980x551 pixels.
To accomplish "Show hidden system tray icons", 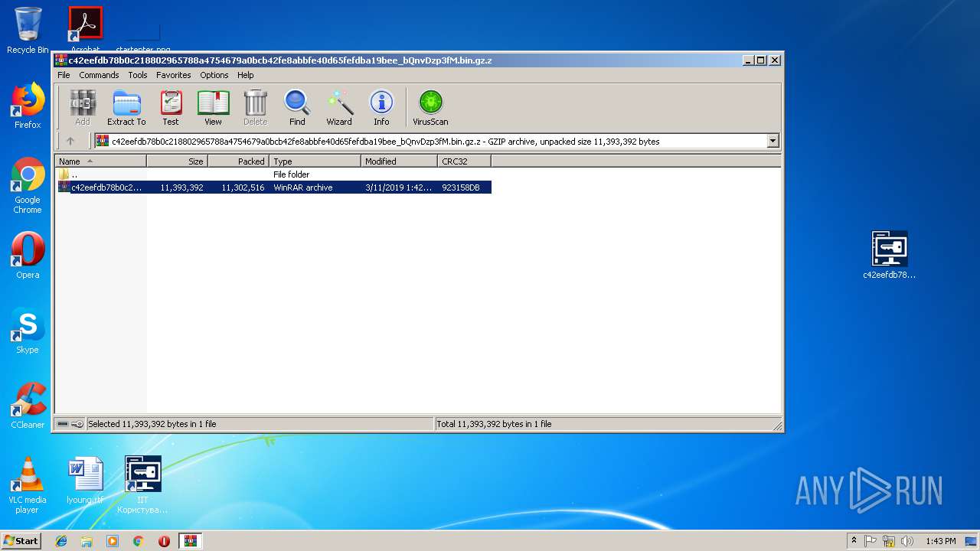I will [x=854, y=541].
